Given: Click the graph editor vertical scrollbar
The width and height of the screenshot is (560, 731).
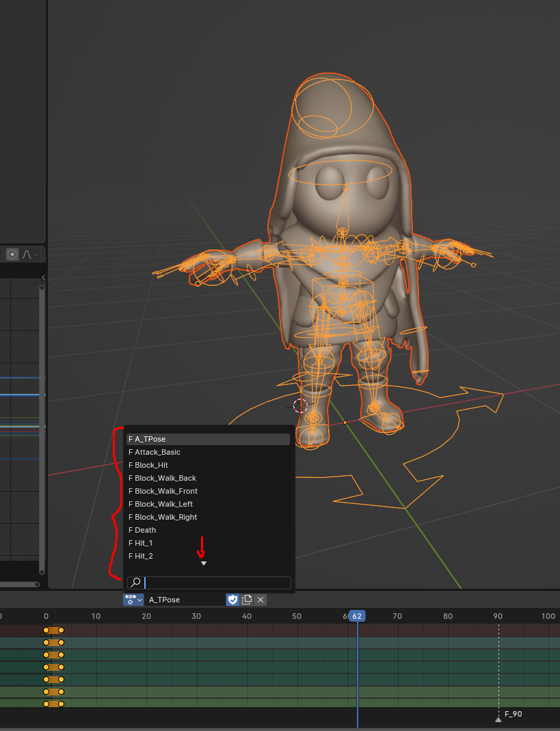Looking at the screenshot, I should pos(42,430).
